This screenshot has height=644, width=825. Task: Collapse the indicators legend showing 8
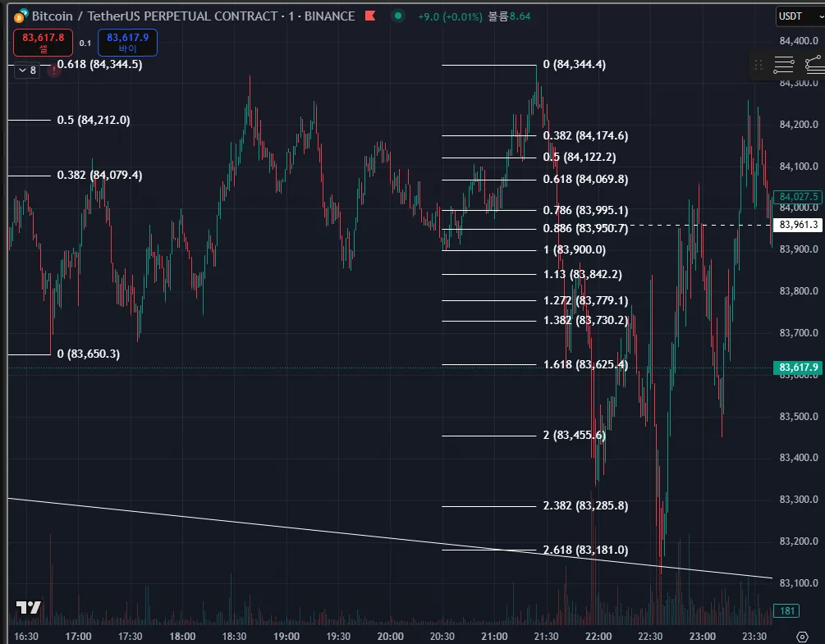pos(27,71)
